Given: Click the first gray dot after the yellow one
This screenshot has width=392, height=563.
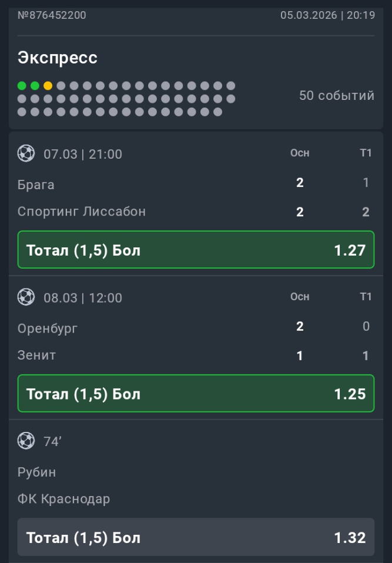Looking at the screenshot, I should (61, 86).
